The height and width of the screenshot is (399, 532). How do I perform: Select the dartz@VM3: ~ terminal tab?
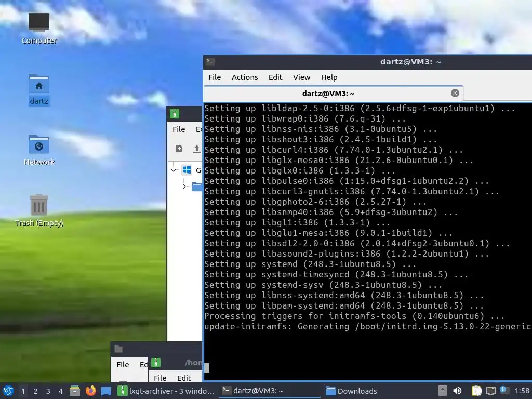point(328,94)
